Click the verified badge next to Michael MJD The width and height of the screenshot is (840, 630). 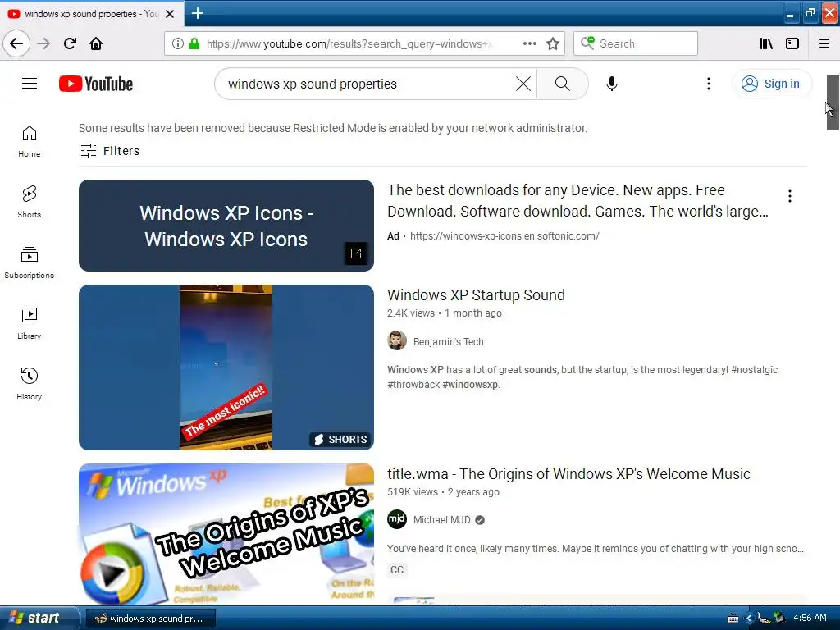480,519
